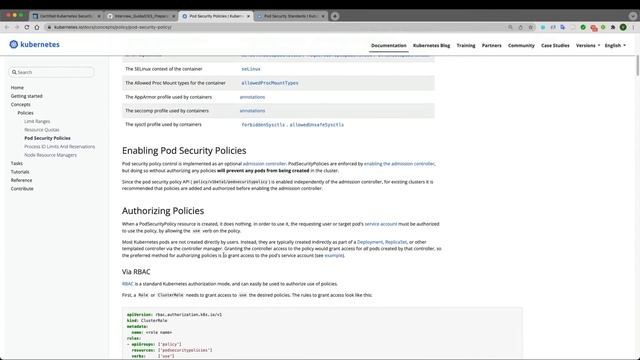Open the Documentation nav item
The height and width of the screenshot is (360, 640).
(x=389, y=45)
